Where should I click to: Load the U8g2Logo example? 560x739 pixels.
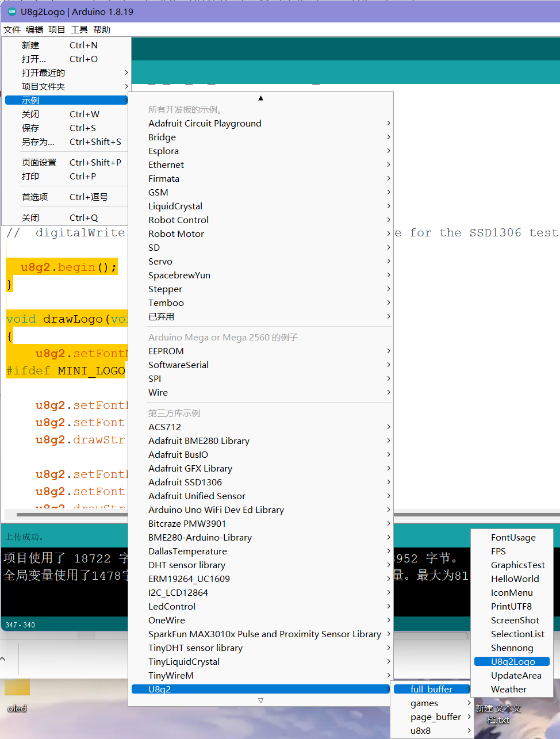[512, 661]
